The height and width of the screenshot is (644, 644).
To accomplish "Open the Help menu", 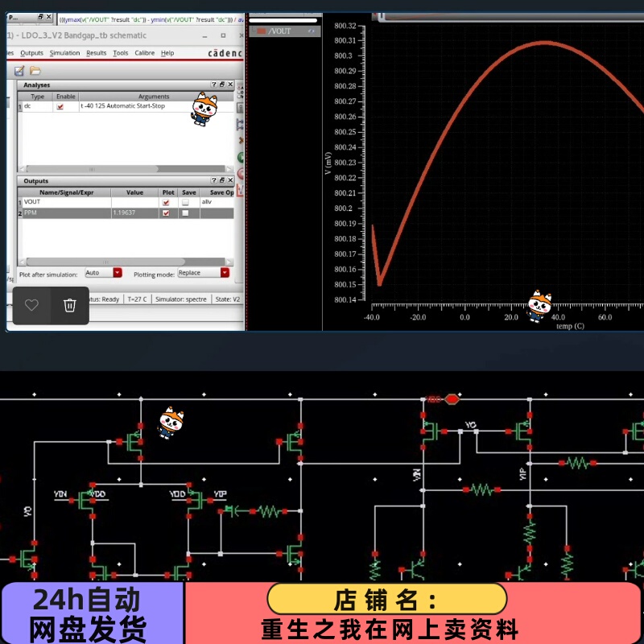I will [167, 53].
